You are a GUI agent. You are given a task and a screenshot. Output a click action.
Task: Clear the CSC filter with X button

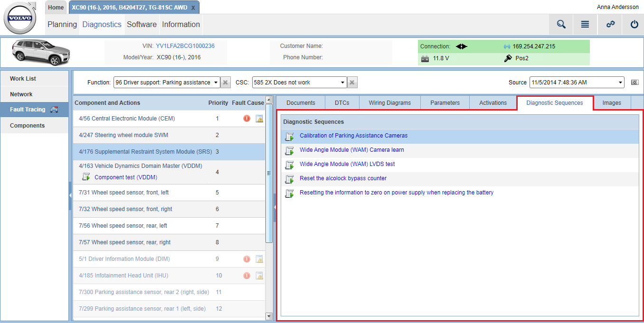coord(352,83)
